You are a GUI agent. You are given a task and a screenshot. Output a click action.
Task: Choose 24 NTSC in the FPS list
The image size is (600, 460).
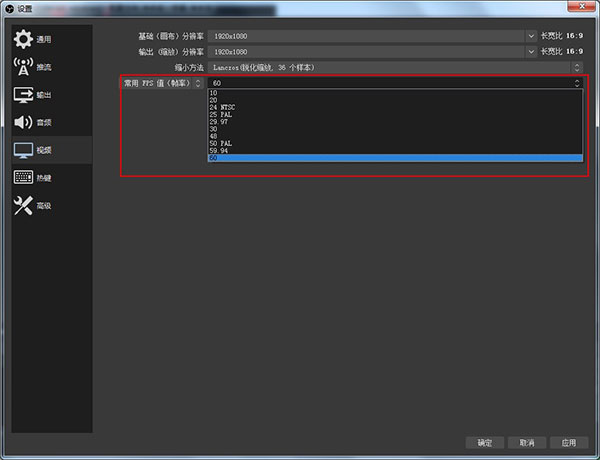(395, 108)
